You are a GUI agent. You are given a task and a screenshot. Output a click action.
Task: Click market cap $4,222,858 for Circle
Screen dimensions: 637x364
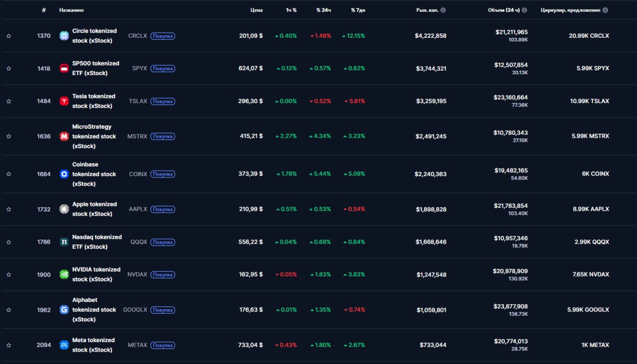point(430,36)
